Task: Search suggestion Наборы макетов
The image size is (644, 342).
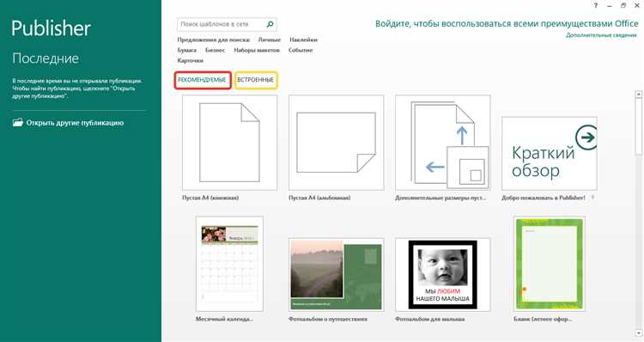Action: (x=256, y=50)
